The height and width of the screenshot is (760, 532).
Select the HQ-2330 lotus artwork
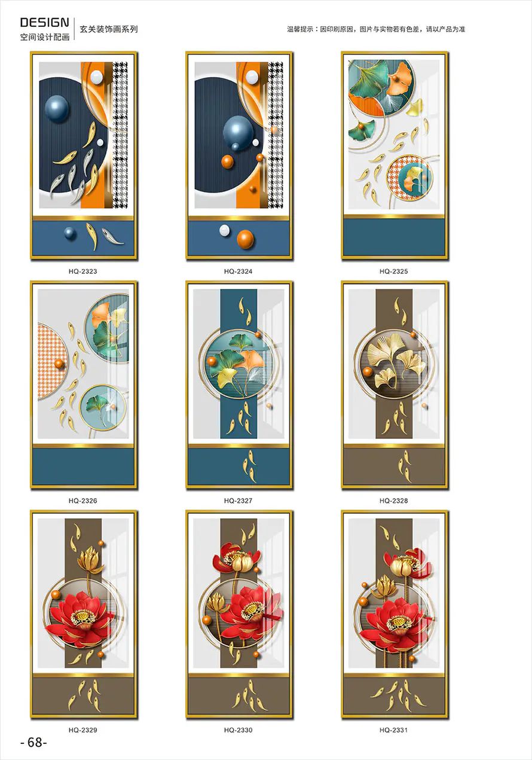[x=239, y=614]
